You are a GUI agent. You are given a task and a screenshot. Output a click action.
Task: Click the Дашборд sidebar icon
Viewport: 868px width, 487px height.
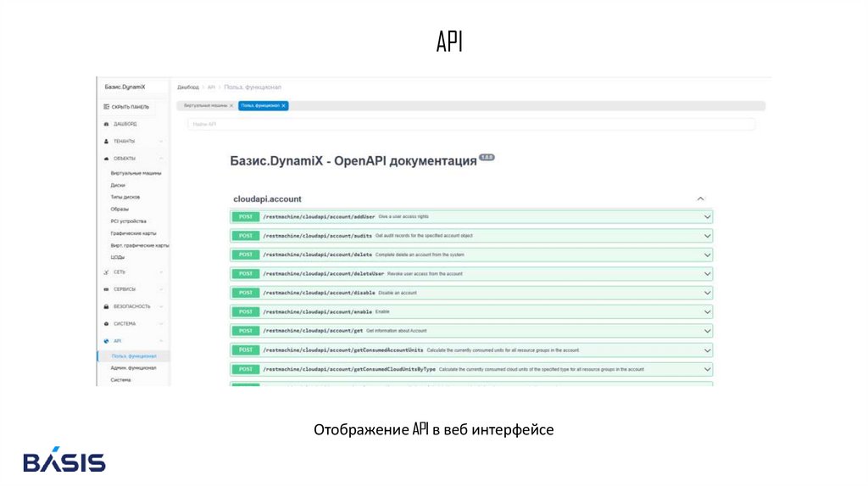coord(106,124)
